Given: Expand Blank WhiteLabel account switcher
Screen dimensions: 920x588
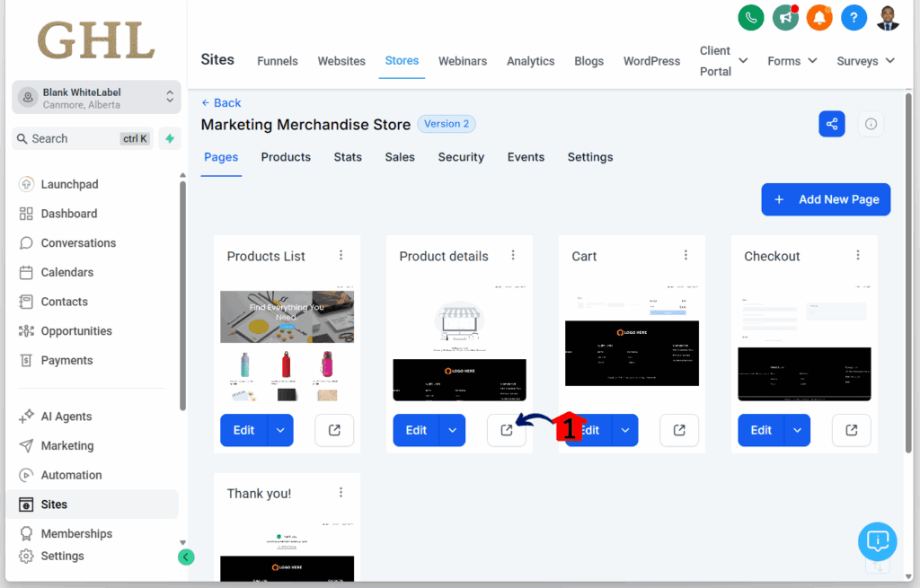Looking at the screenshot, I should click(x=96, y=97).
